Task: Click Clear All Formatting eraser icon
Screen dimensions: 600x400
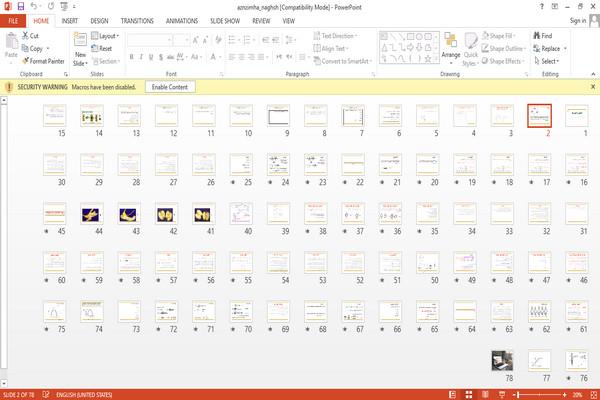Action: click(x=218, y=39)
